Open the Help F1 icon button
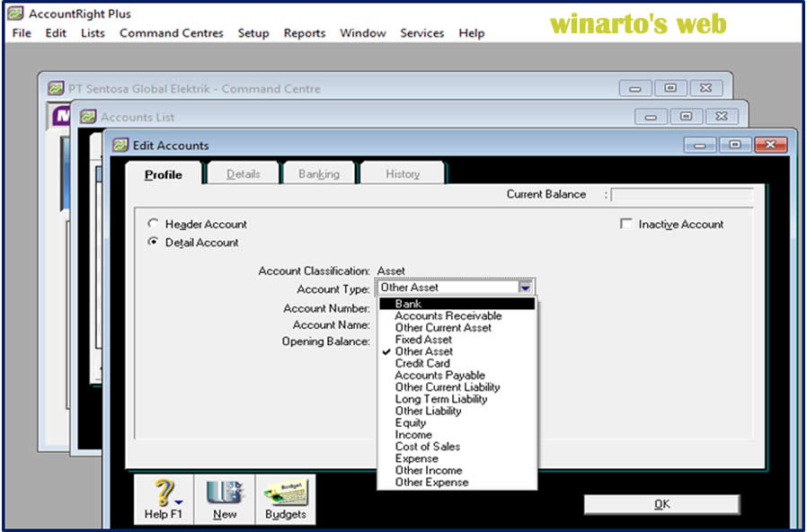Image resolution: width=807 pixels, height=532 pixels. tap(164, 500)
